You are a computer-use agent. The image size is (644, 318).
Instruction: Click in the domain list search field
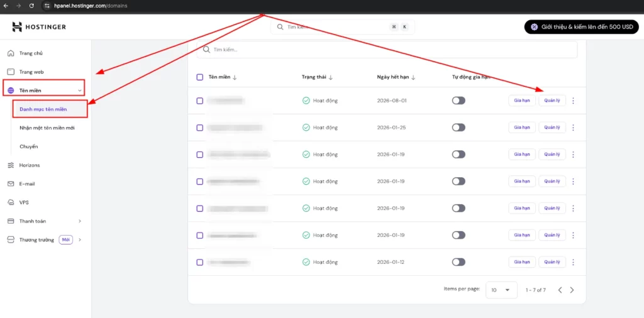(x=387, y=50)
